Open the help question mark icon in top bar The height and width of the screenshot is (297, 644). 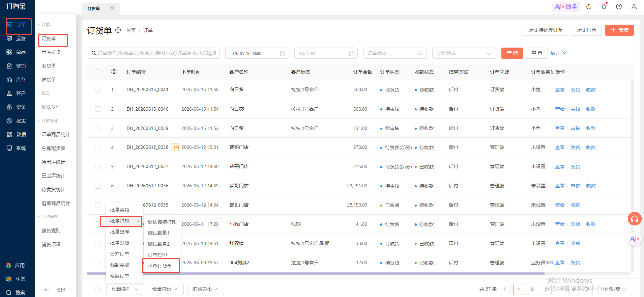point(619,6)
